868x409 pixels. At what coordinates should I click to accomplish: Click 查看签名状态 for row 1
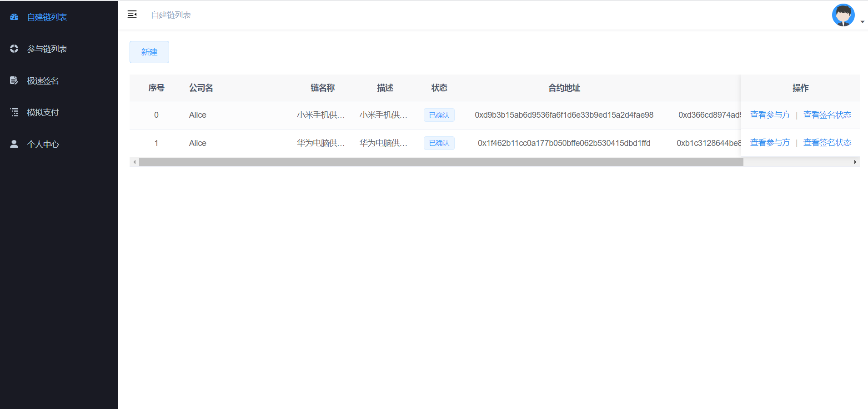pyautogui.click(x=827, y=143)
